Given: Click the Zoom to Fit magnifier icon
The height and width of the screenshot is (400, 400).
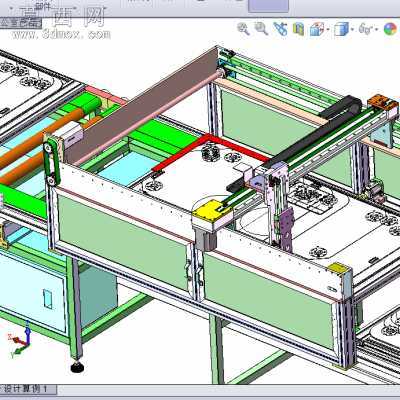Looking at the screenshot, I should tap(244, 29).
